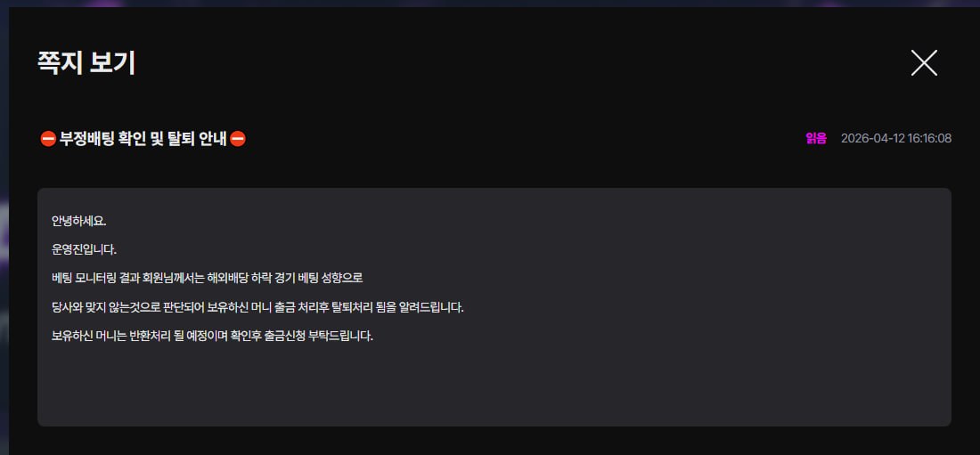Click the 쪽지 보기 heading
This screenshot has width=980, height=455.
(x=86, y=63)
